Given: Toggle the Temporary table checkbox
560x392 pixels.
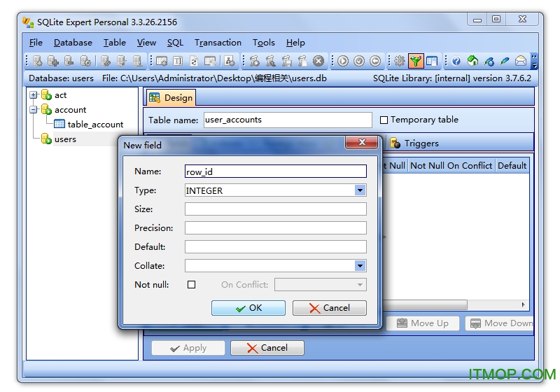Looking at the screenshot, I should point(384,120).
